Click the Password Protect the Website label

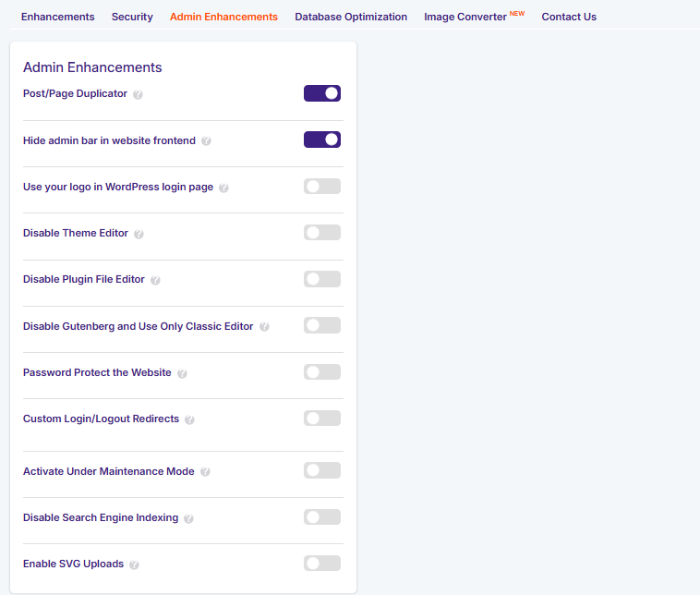[x=97, y=372]
